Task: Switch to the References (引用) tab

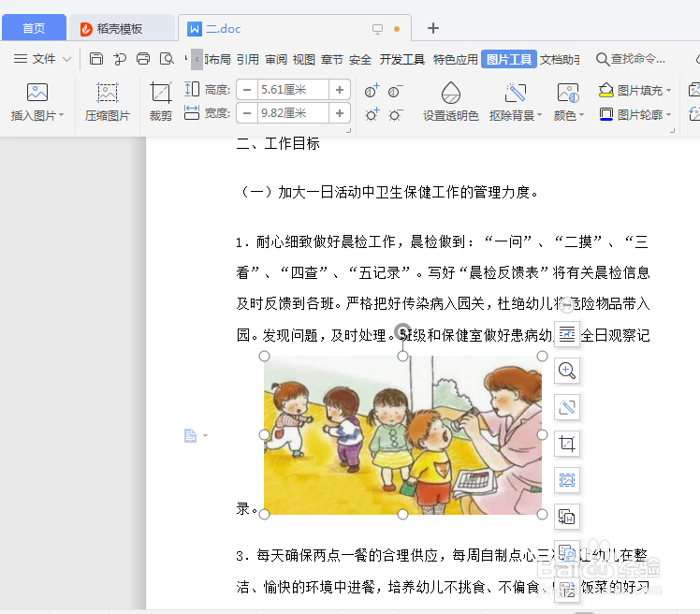Action: click(247, 59)
